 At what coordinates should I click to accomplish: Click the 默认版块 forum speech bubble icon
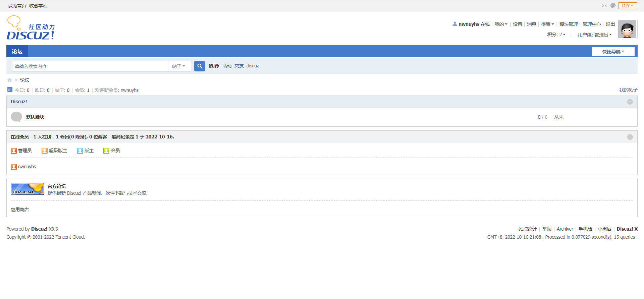[x=16, y=117]
